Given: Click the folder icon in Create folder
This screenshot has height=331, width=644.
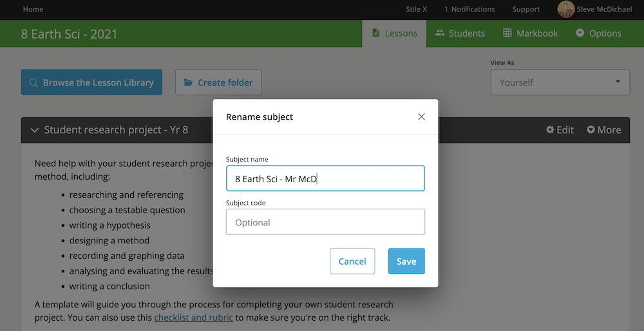Looking at the screenshot, I should (x=188, y=82).
